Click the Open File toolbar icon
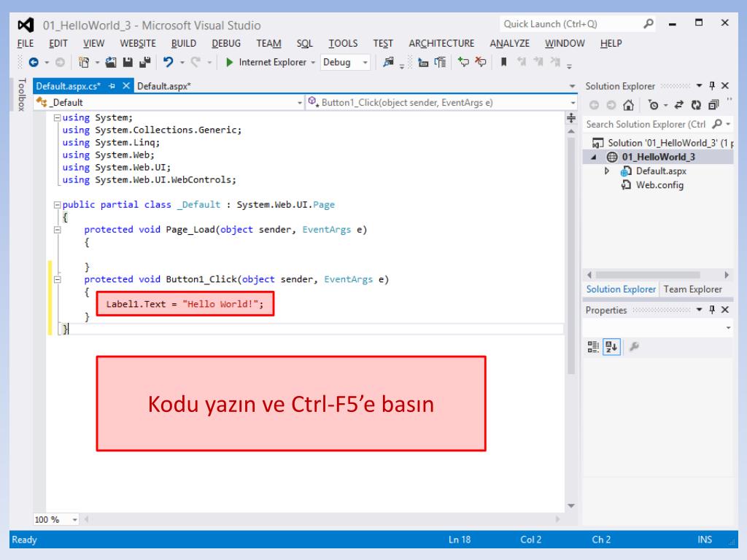The width and height of the screenshot is (747, 560). [111, 63]
